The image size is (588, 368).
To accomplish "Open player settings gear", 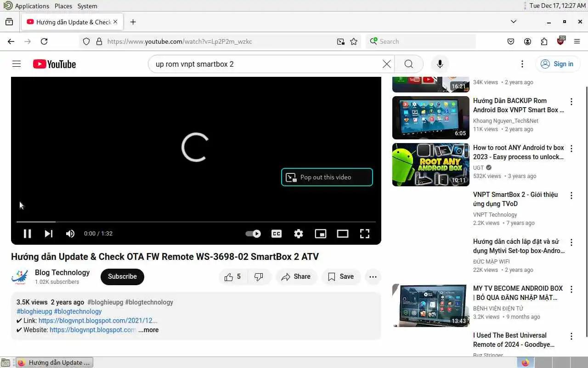I will click(x=299, y=234).
